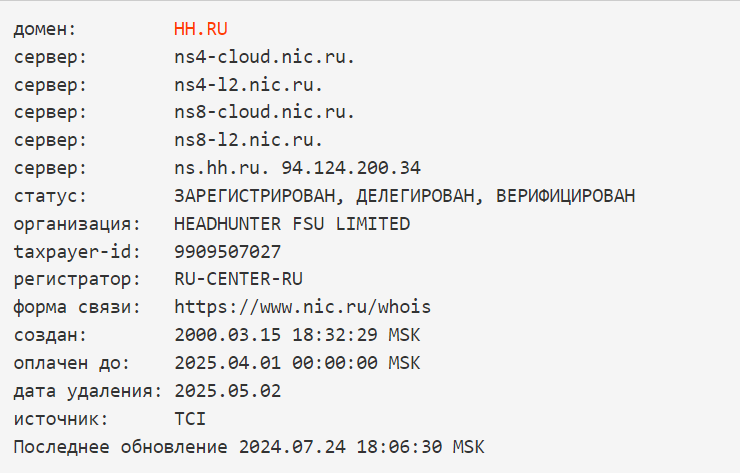Click the orange HH.RU domain link
This screenshot has width=740, height=473.
[x=200, y=28]
